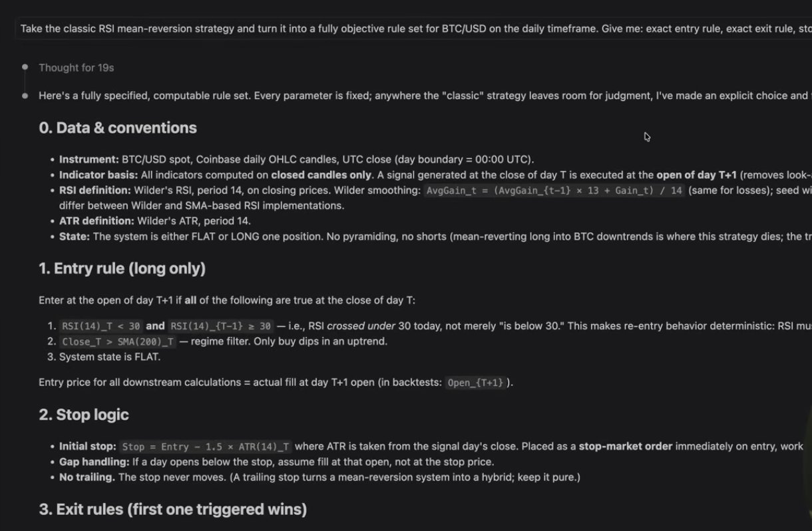The image size is (812, 531).
Task: Click the bold "Indicator basis:" label
Action: tap(99, 175)
